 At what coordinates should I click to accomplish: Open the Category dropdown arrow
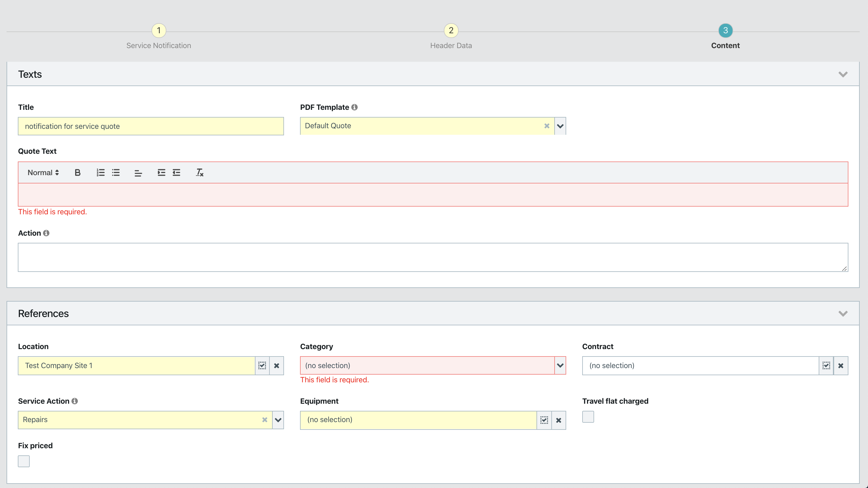560,366
